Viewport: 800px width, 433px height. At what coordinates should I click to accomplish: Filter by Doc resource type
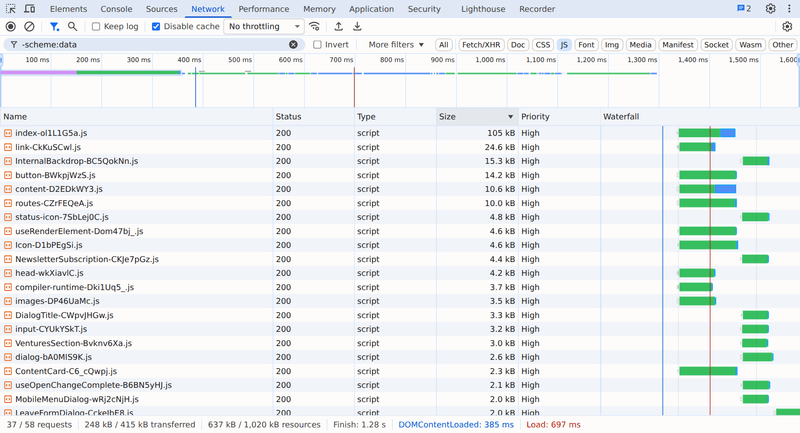click(518, 45)
